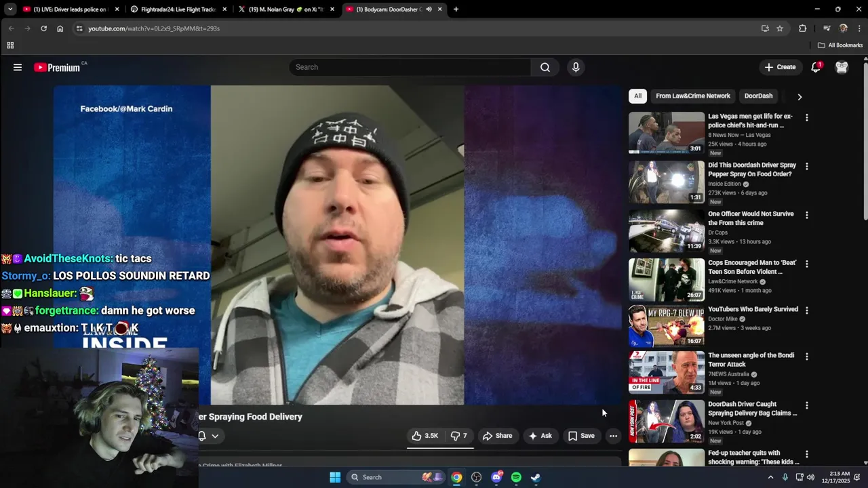The height and width of the screenshot is (488, 868).
Task: Open options for One Officer Would Not Survive
Action: (806, 216)
